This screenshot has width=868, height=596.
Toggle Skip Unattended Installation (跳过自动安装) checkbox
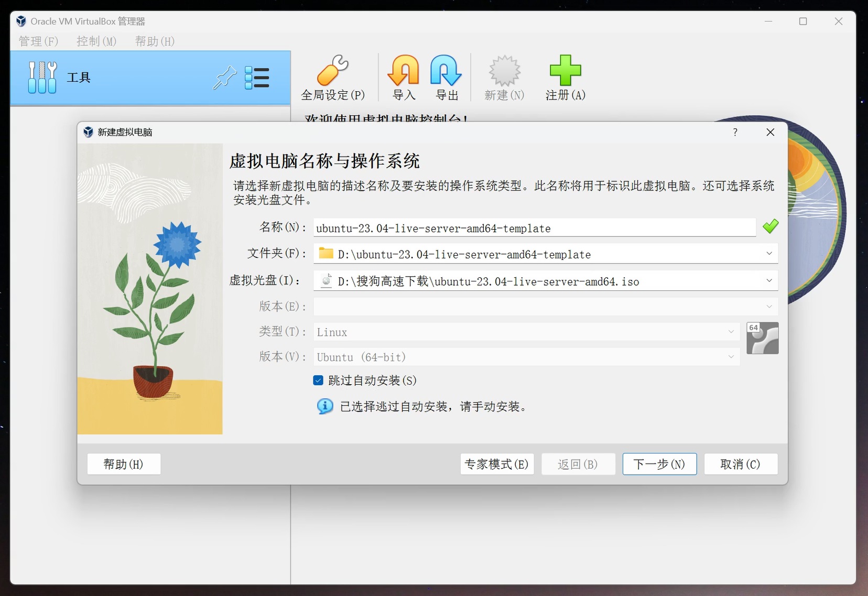318,381
